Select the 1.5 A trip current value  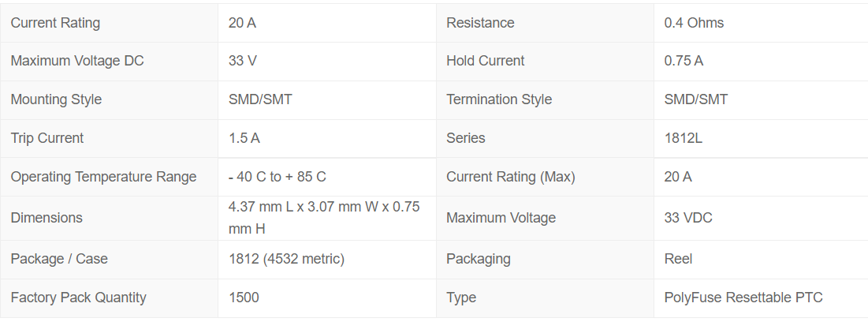pyautogui.click(x=244, y=138)
